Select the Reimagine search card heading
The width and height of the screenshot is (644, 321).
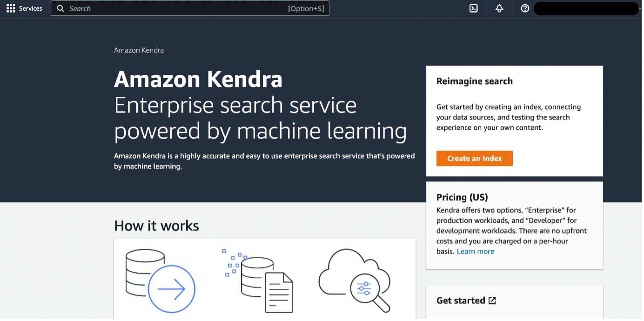474,81
